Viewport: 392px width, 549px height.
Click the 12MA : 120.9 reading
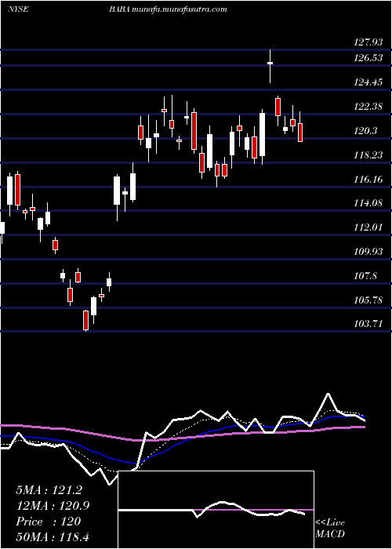(x=53, y=505)
